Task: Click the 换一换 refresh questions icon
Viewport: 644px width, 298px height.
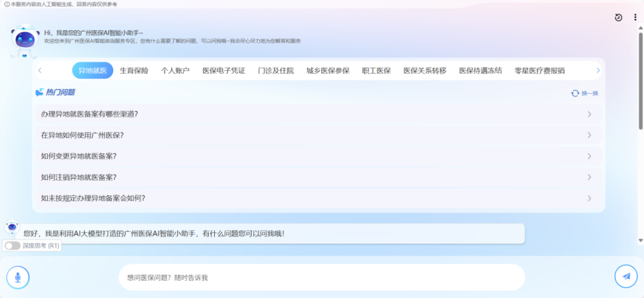Action: tap(575, 93)
